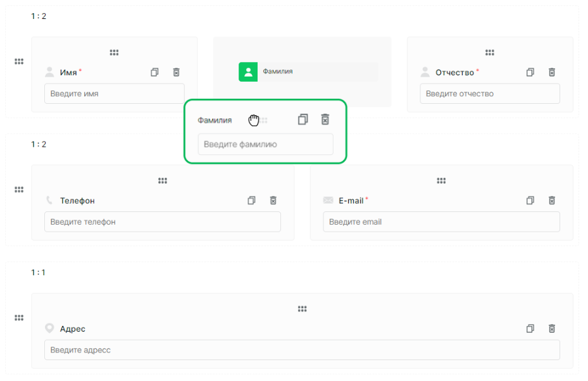Click the row drag handle of first 1:2 row
Viewport: 588px width, 381px height.
(x=19, y=61)
